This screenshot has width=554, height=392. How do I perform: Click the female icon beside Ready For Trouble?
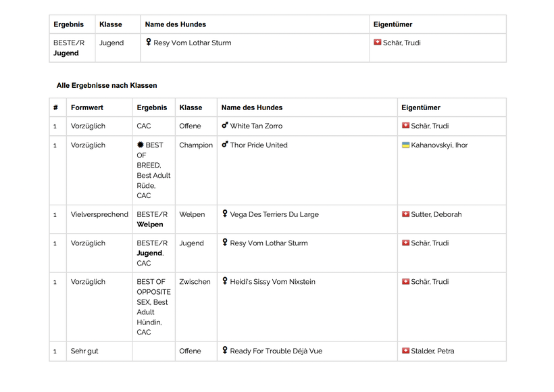pyautogui.click(x=225, y=351)
